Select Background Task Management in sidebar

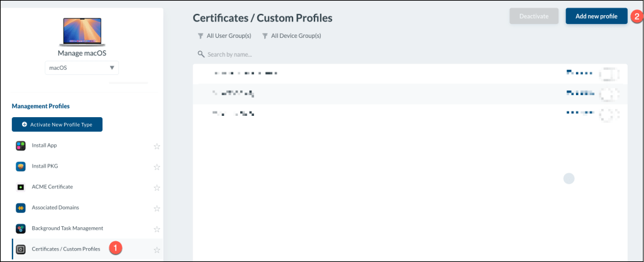point(67,228)
